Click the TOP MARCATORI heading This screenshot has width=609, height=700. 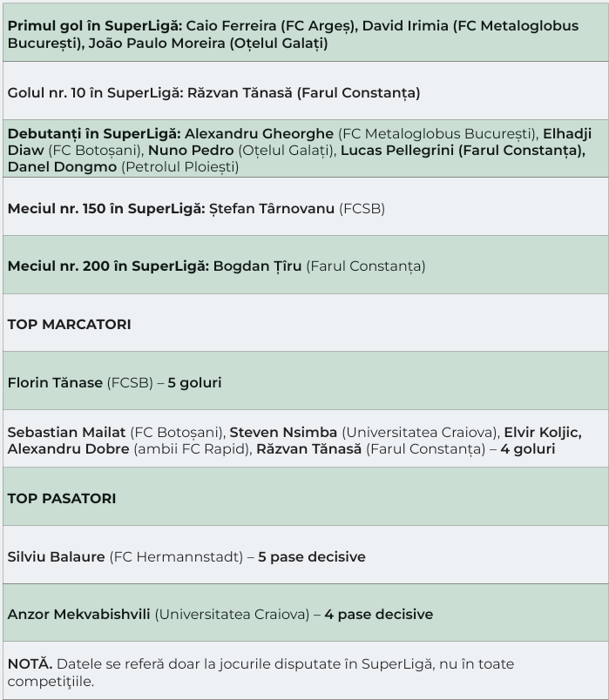coord(69,324)
